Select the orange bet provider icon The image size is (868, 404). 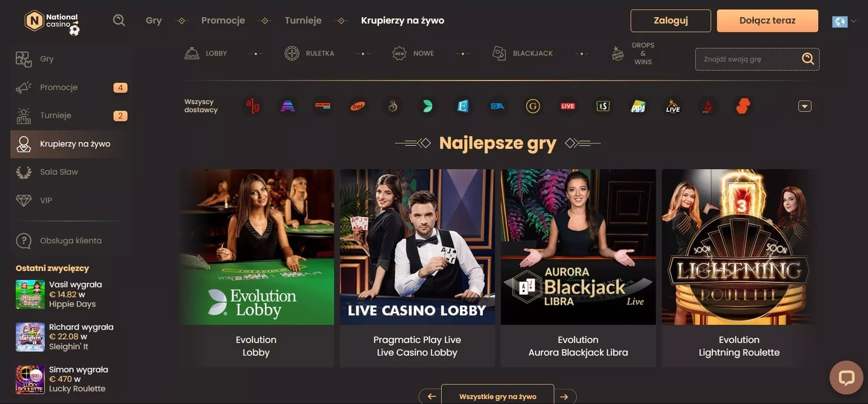(358, 106)
